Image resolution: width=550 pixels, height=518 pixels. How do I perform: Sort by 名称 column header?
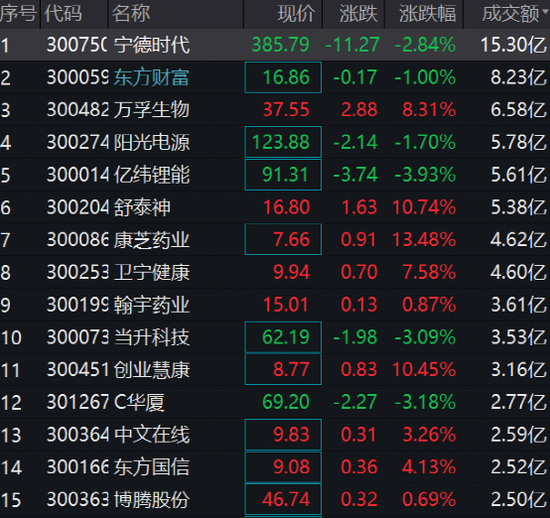pyautogui.click(x=131, y=14)
